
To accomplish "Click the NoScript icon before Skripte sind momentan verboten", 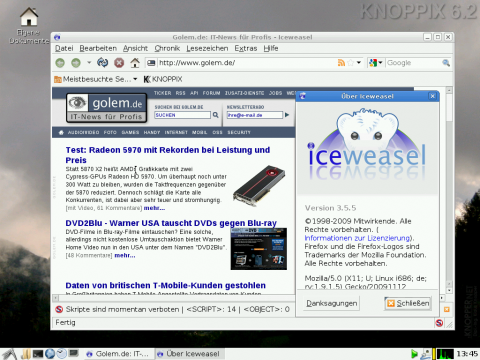I will pyautogui.click(x=59, y=309).
